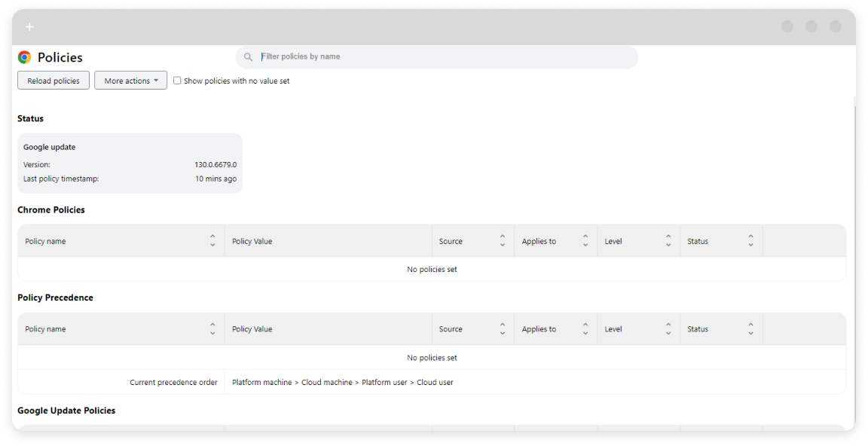The height and width of the screenshot is (446, 868).
Task: Sort Chrome Policies by Level column
Action: (x=668, y=241)
